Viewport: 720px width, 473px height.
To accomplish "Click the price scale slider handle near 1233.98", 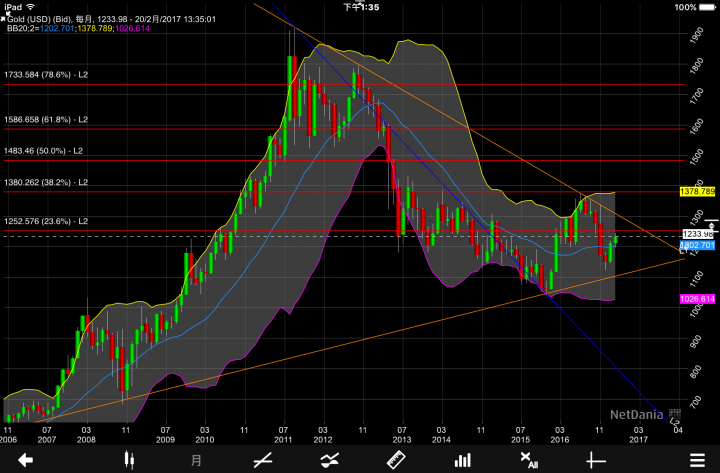I will [712, 227].
